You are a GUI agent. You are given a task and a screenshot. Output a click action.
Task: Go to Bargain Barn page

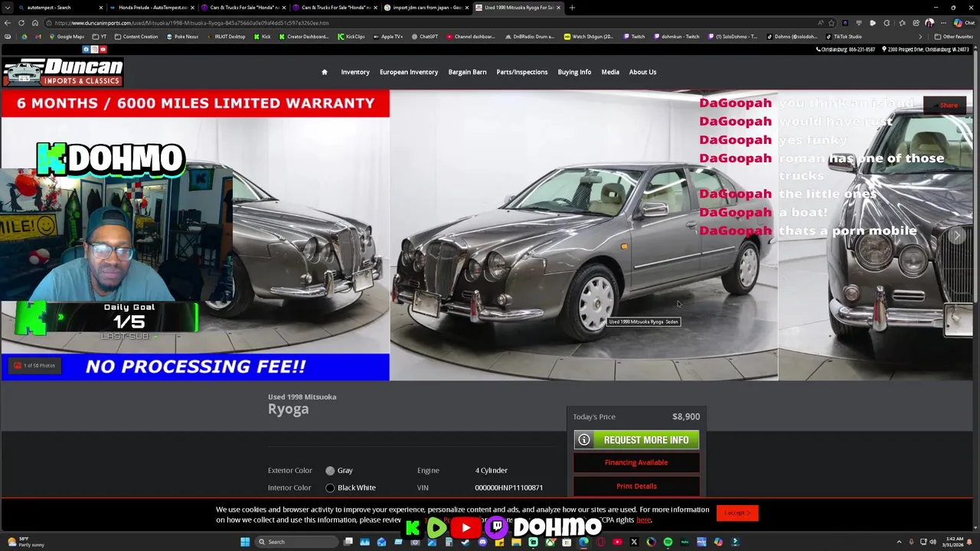pyautogui.click(x=467, y=72)
